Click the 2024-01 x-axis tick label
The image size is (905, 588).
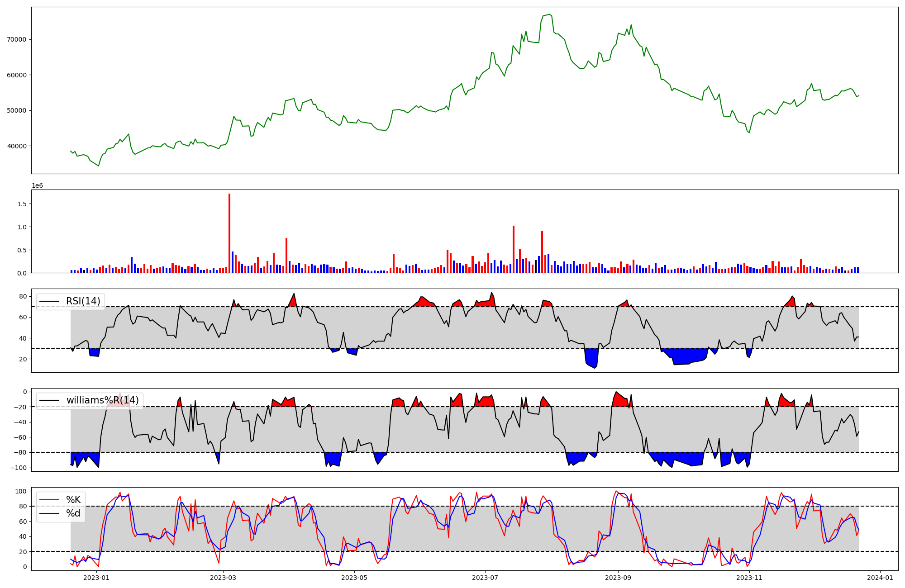[x=880, y=578]
